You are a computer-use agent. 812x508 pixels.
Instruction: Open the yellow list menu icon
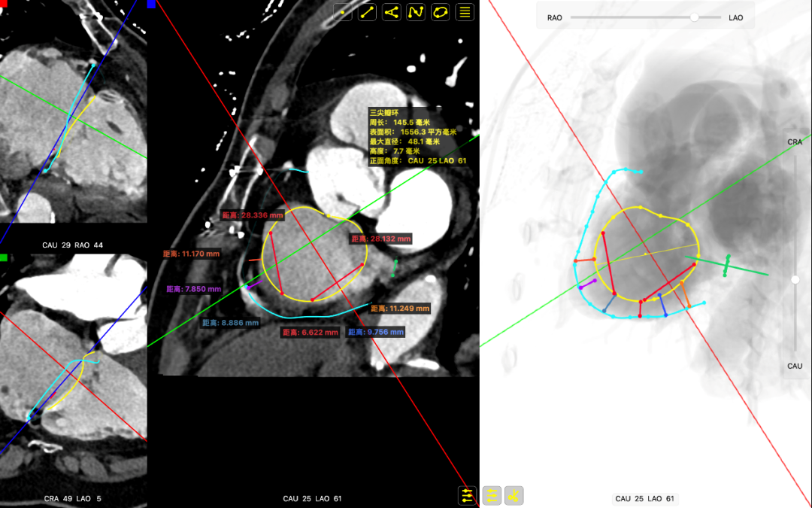click(465, 12)
